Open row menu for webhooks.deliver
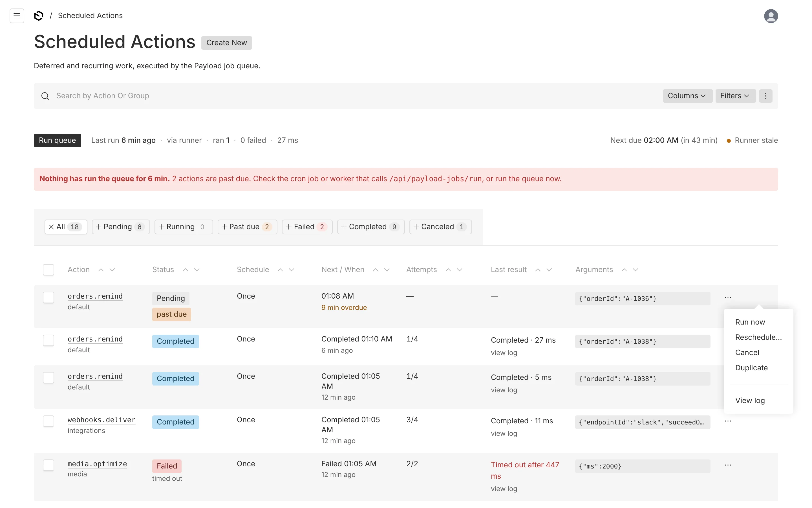812x508 pixels. [727, 421]
